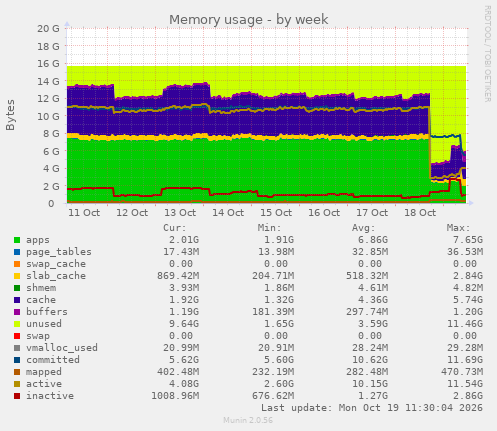Image resolution: width=497 pixels, height=431 pixels.
Task: Click the '12 Oct' x-axis label
Action: tap(132, 213)
